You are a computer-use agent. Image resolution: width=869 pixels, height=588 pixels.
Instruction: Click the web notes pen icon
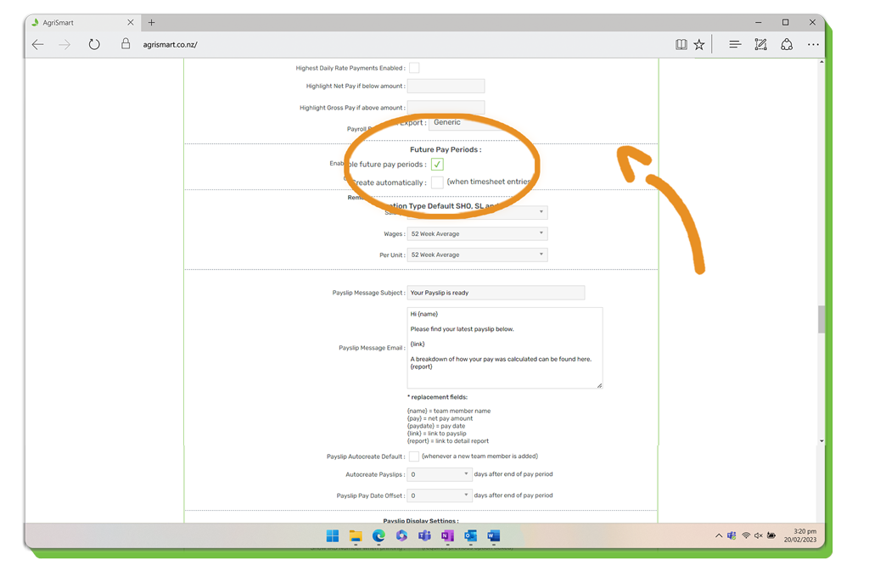click(760, 45)
